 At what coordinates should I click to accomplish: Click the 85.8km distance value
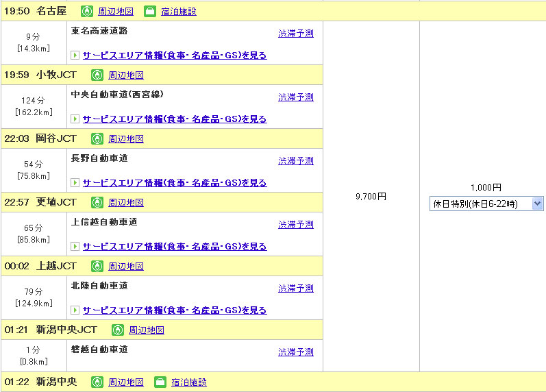coord(34,240)
